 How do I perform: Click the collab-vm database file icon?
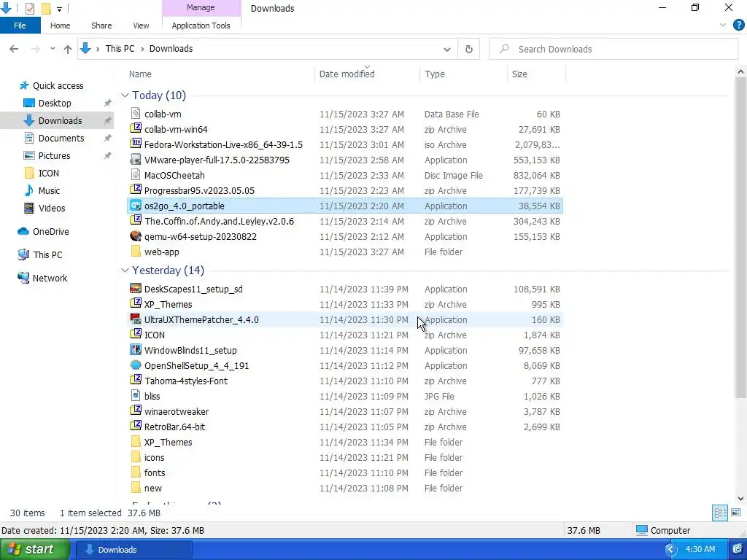(136, 114)
